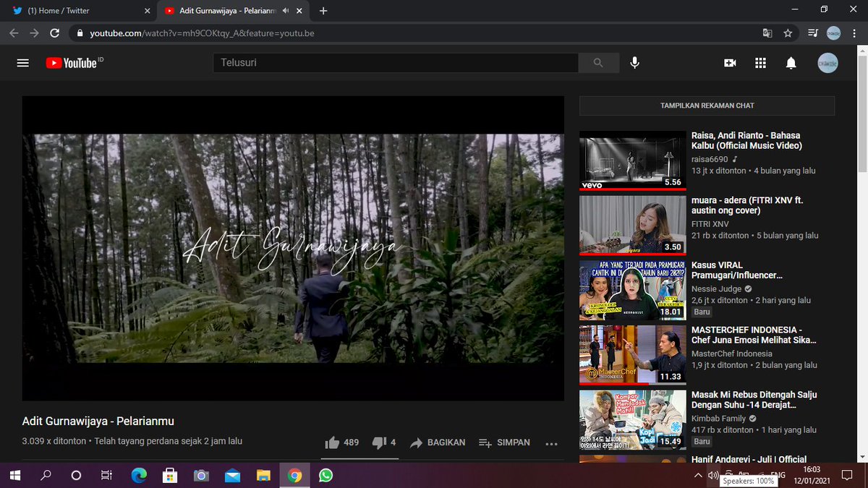Visit MasterChef Indonesia channel name
The image size is (868, 488).
[732, 354]
